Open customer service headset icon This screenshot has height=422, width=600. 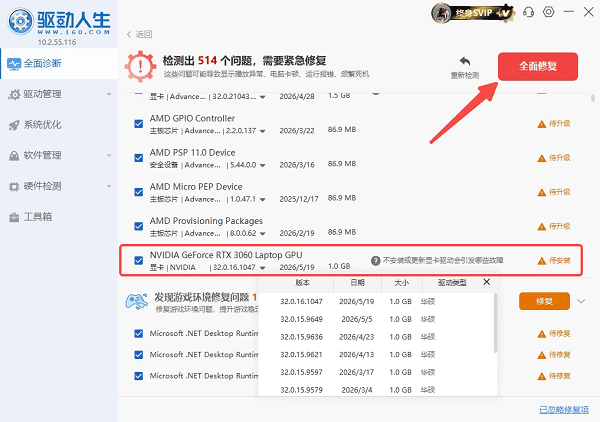pyautogui.click(x=528, y=12)
